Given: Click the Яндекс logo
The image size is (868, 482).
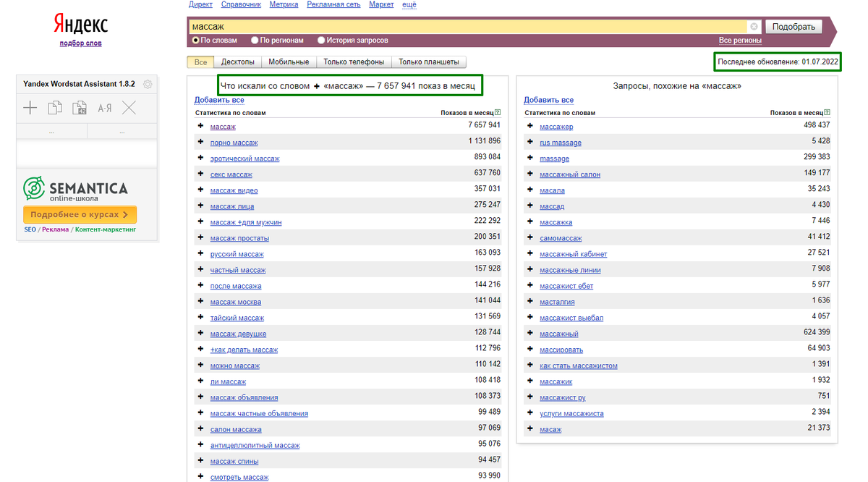Looking at the screenshot, I should pyautogui.click(x=80, y=25).
